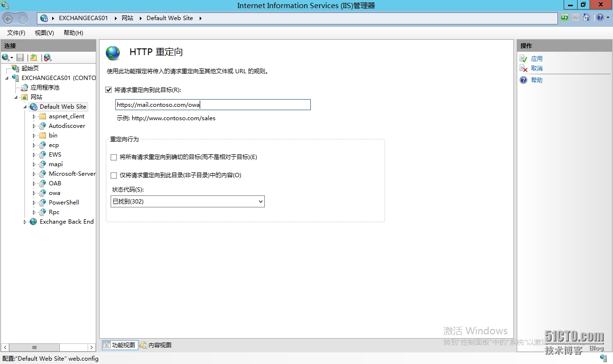Click the green Refresh page icon
This screenshot has height=364, width=613.
point(565,18)
